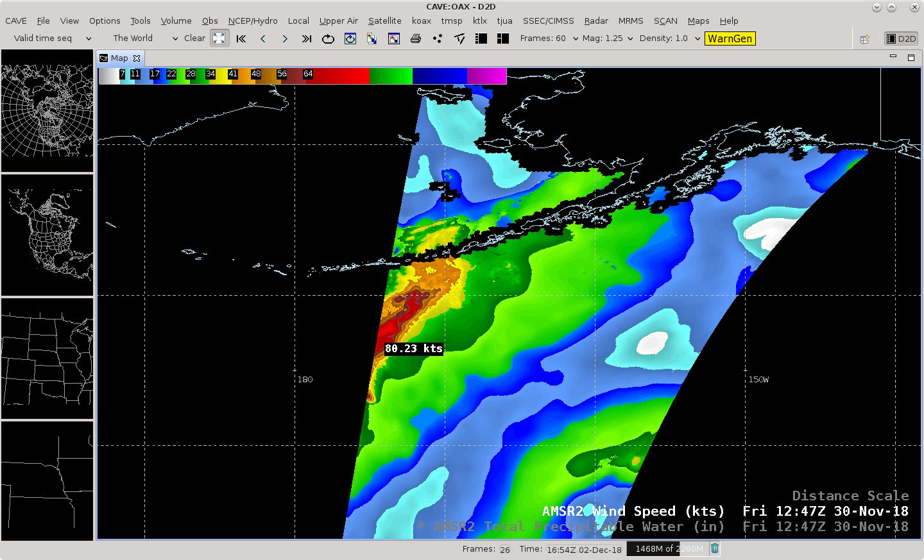Select the central US states side pane
Screen dimensions: 924x560
point(47,358)
